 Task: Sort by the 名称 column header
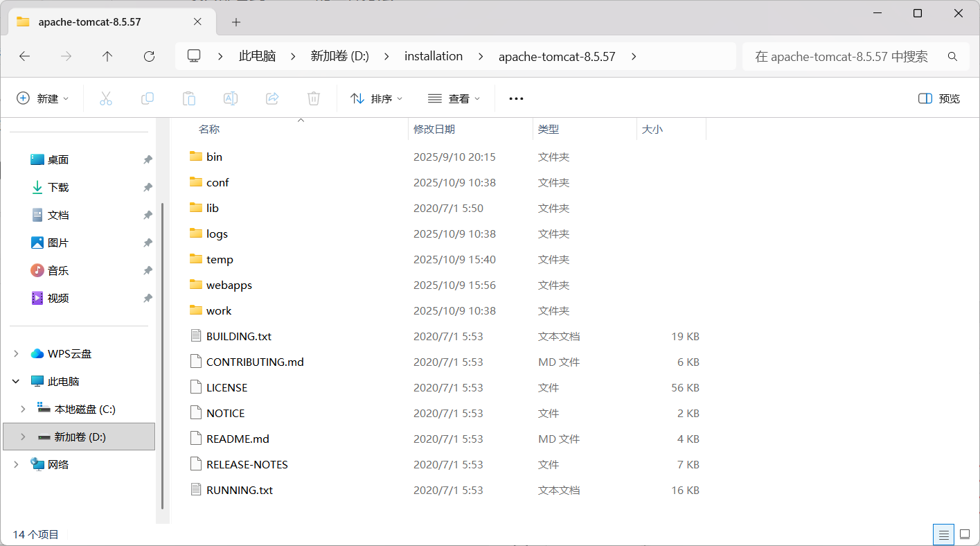(x=209, y=130)
